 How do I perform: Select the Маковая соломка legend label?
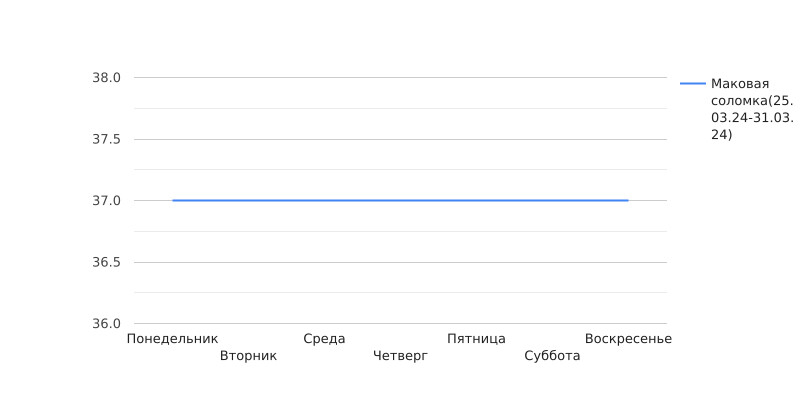point(752,109)
